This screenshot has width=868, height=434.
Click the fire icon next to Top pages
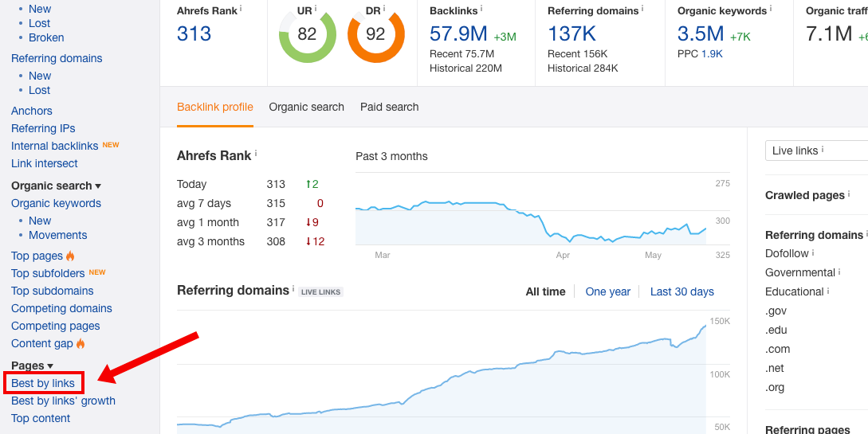click(x=70, y=256)
